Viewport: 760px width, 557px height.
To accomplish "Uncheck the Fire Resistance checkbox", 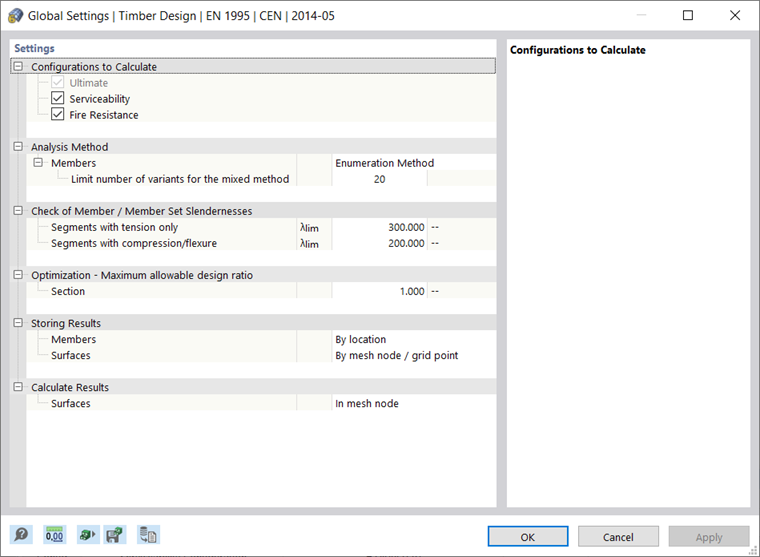I will 58,114.
